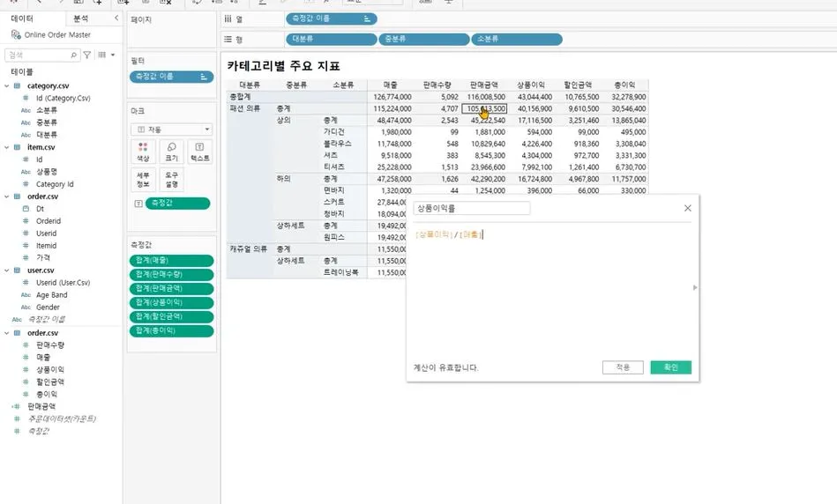837x504 pixels.
Task: Click the calendar icon beside the Dt field
Action: click(x=26, y=209)
